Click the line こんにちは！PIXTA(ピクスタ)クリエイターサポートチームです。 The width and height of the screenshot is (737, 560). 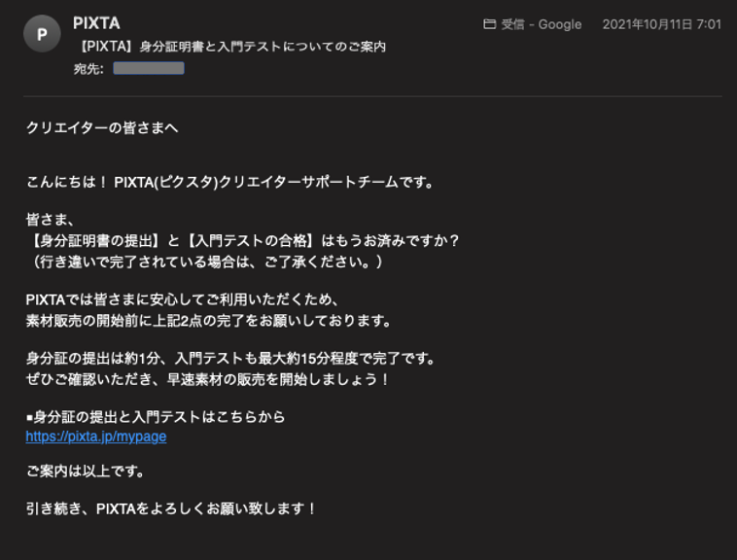pos(230,182)
